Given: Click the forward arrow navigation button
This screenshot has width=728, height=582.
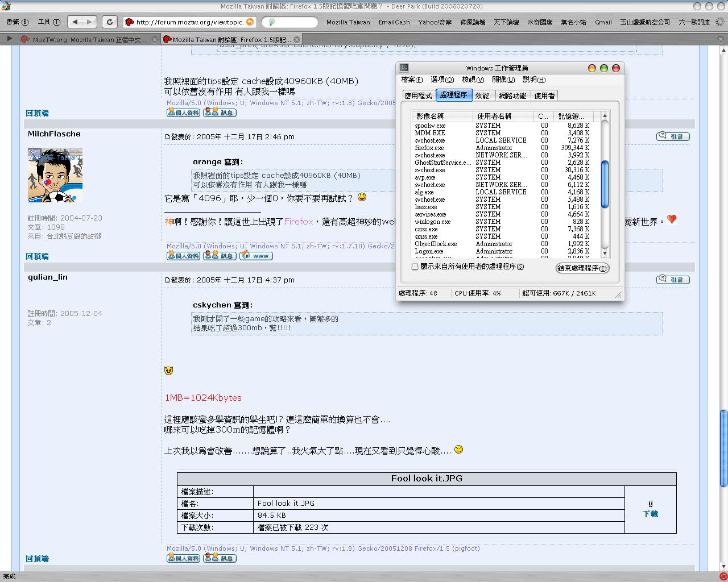Looking at the screenshot, I should point(89,22).
